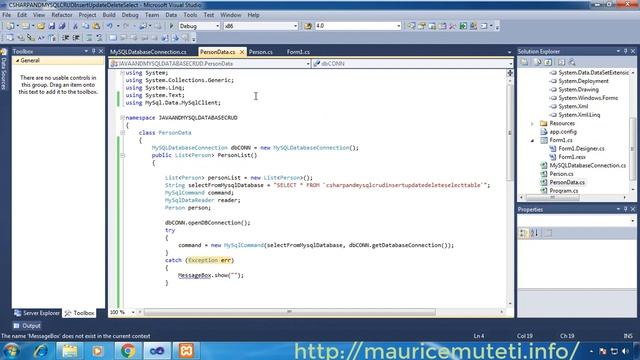Collapse the Form1.cs tree node
640x360 pixels.
(x=532, y=140)
